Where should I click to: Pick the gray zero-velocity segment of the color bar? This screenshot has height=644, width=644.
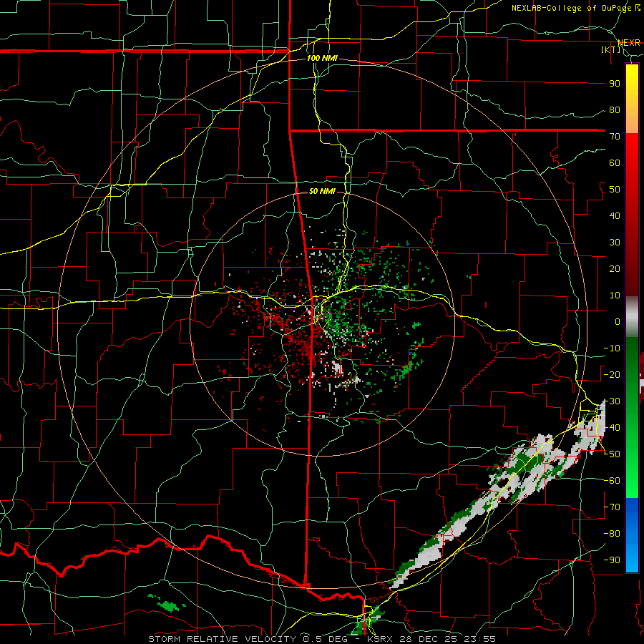point(632,317)
